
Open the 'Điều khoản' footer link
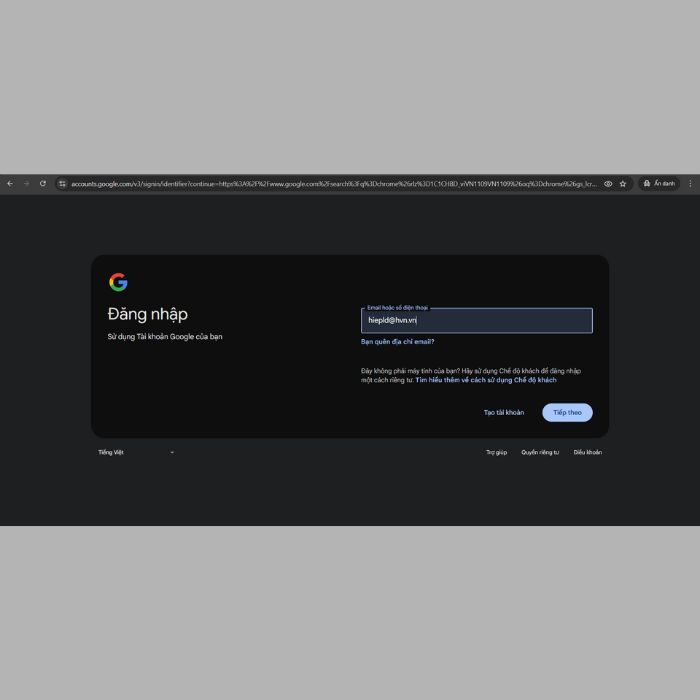[x=588, y=452]
